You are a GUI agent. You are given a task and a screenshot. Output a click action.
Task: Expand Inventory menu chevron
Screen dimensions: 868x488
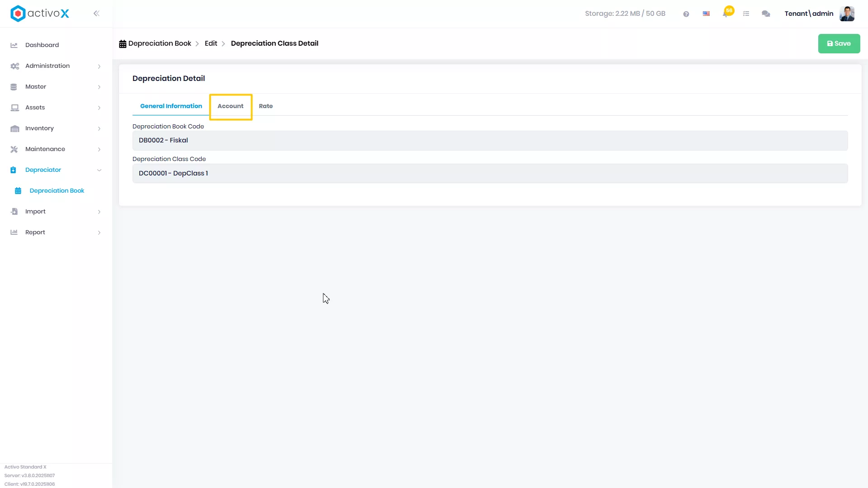point(99,129)
